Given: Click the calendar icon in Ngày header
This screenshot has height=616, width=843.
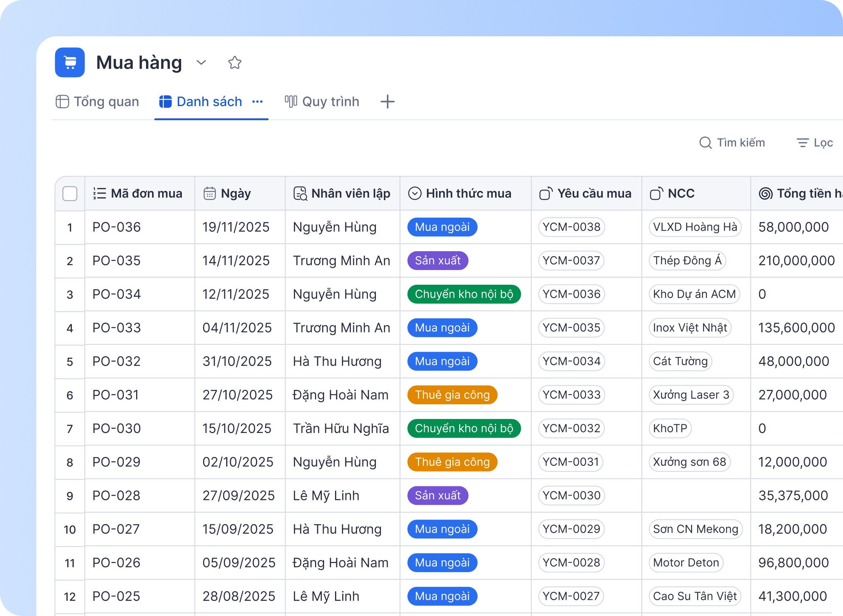Looking at the screenshot, I should [210, 194].
